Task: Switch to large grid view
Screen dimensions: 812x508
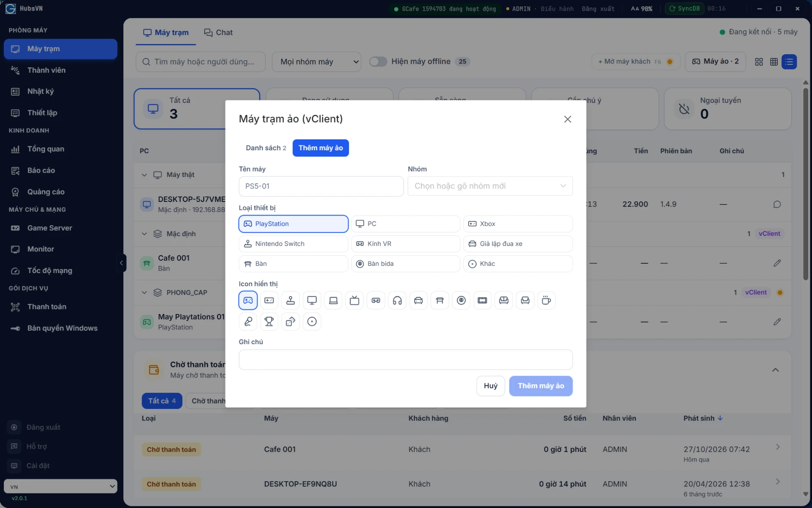Action: pyautogui.click(x=759, y=62)
